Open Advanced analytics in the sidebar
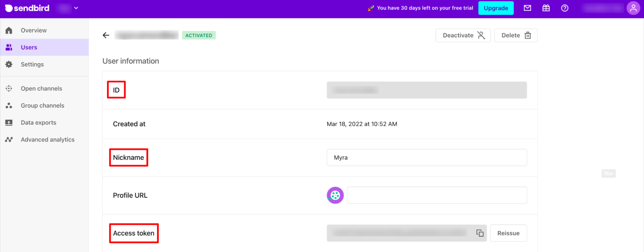Screen dimensions: 644x252 click(x=48, y=139)
